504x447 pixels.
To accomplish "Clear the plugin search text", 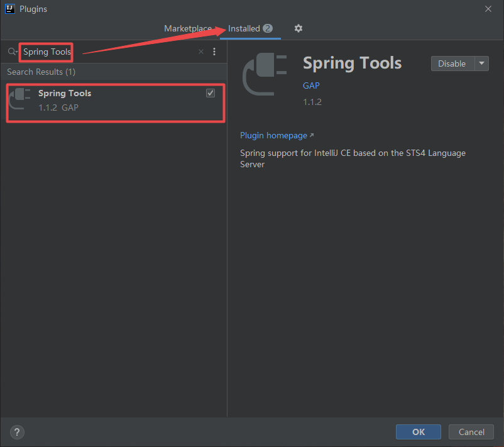I will pos(201,52).
